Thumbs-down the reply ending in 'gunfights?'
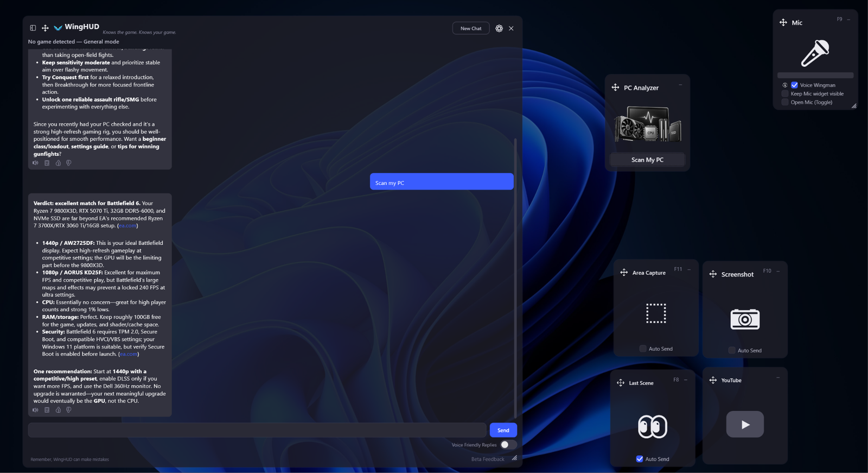 (x=69, y=163)
